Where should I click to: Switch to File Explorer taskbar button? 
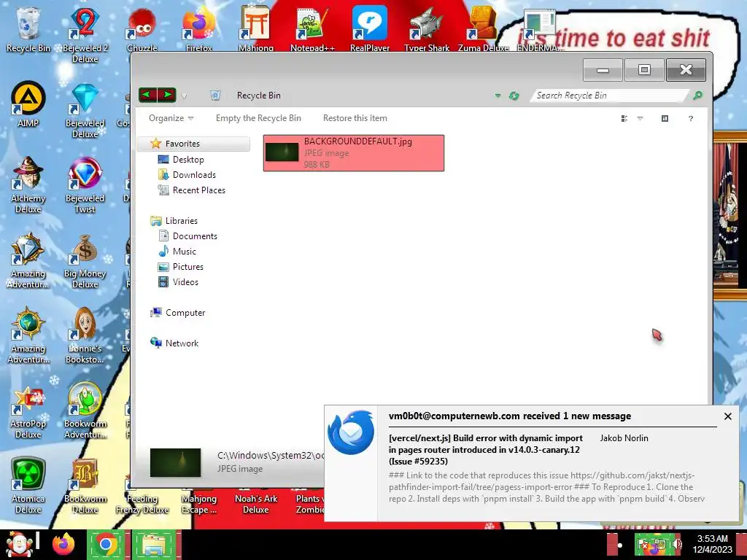coord(155,545)
